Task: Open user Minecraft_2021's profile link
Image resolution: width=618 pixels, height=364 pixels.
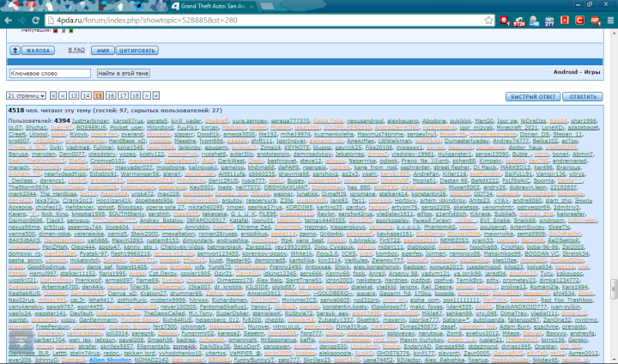Action: [x=517, y=128]
